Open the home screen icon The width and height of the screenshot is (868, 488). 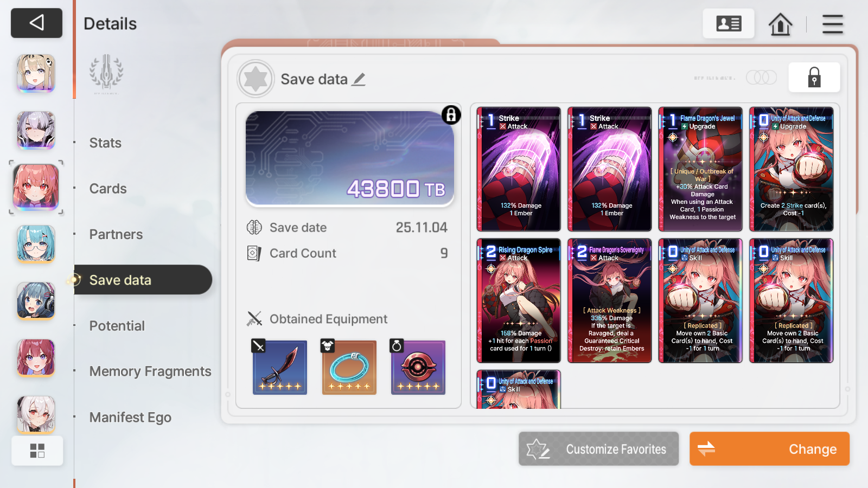point(780,24)
